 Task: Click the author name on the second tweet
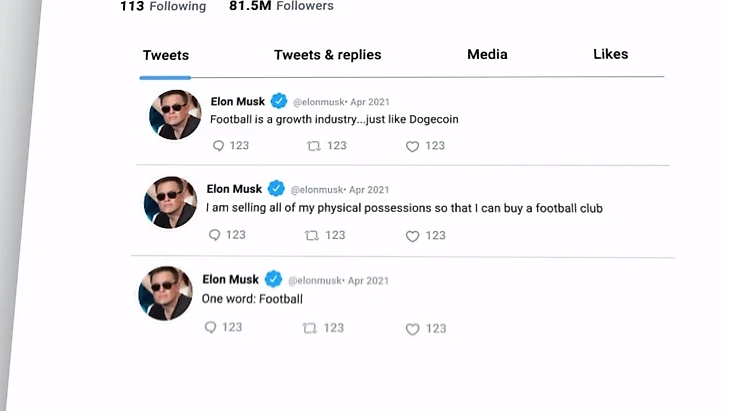pos(234,189)
